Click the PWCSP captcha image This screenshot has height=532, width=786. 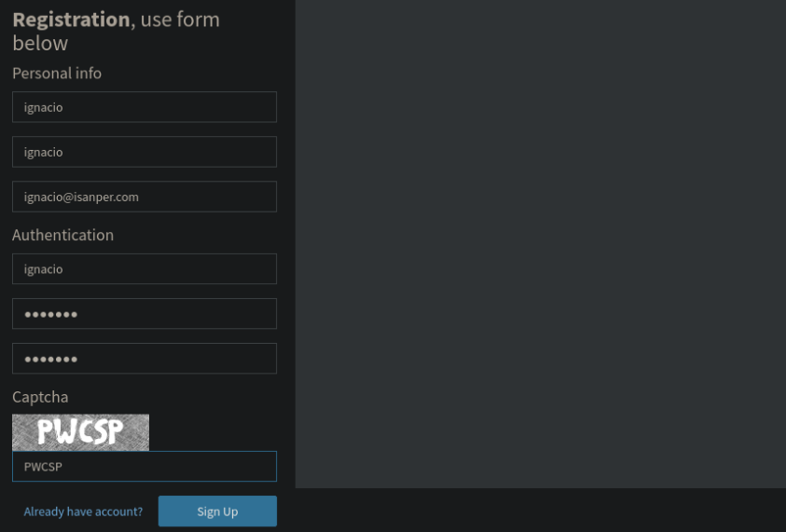coord(81,432)
